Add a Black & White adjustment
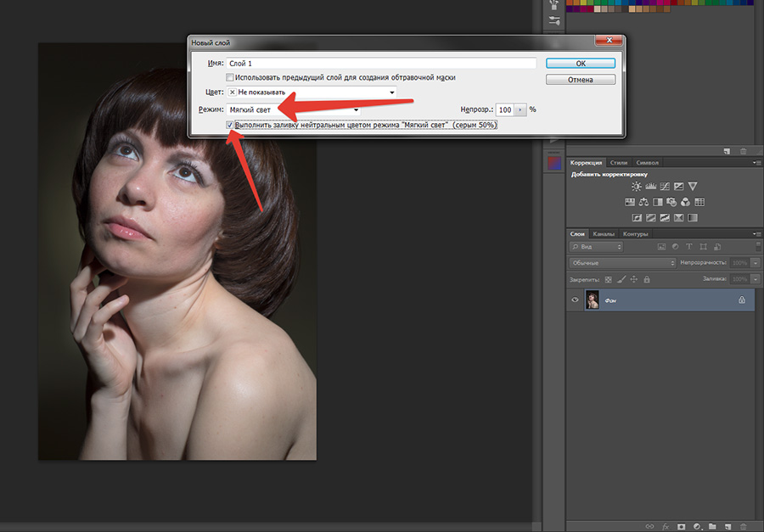Screen dimensions: 764x532 point(657,202)
